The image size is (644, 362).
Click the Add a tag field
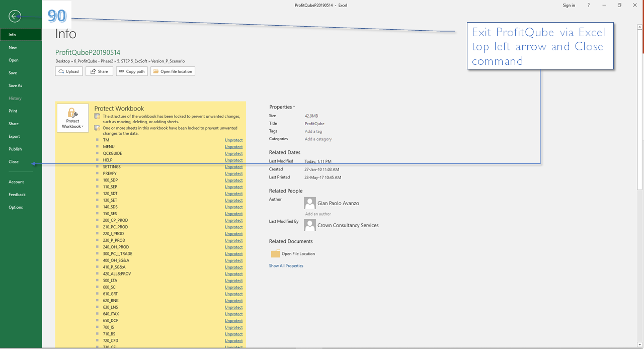(313, 131)
